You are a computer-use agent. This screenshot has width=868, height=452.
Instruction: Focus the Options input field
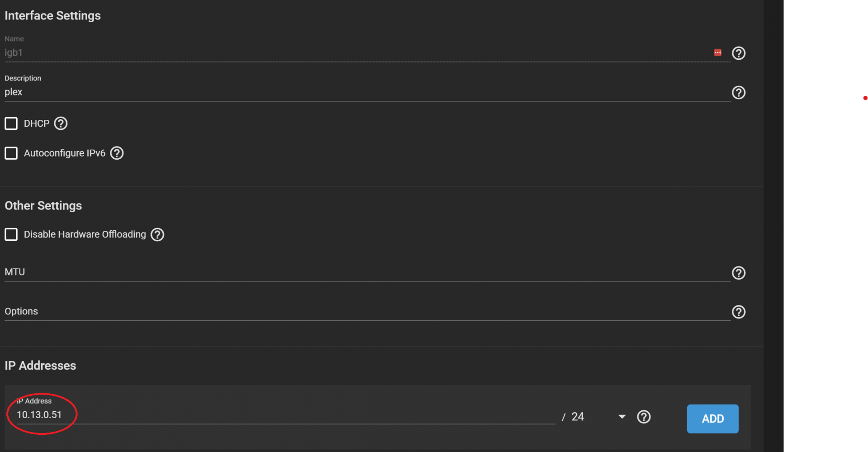coord(367,311)
